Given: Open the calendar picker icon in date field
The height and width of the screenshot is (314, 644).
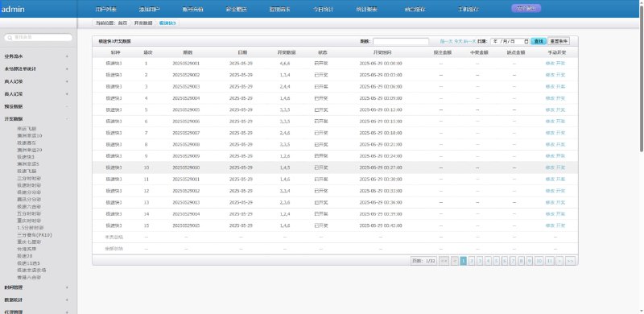Looking at the screenshot, I should (526, 42).
